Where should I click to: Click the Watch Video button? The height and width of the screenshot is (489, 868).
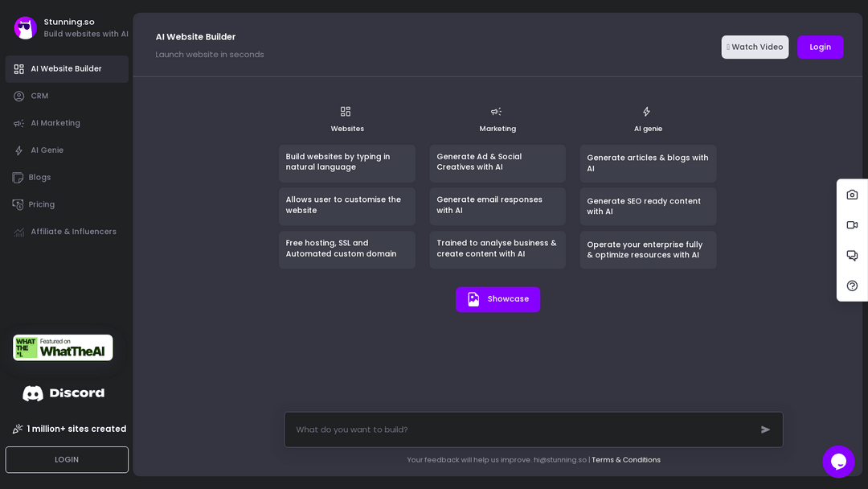755,47
